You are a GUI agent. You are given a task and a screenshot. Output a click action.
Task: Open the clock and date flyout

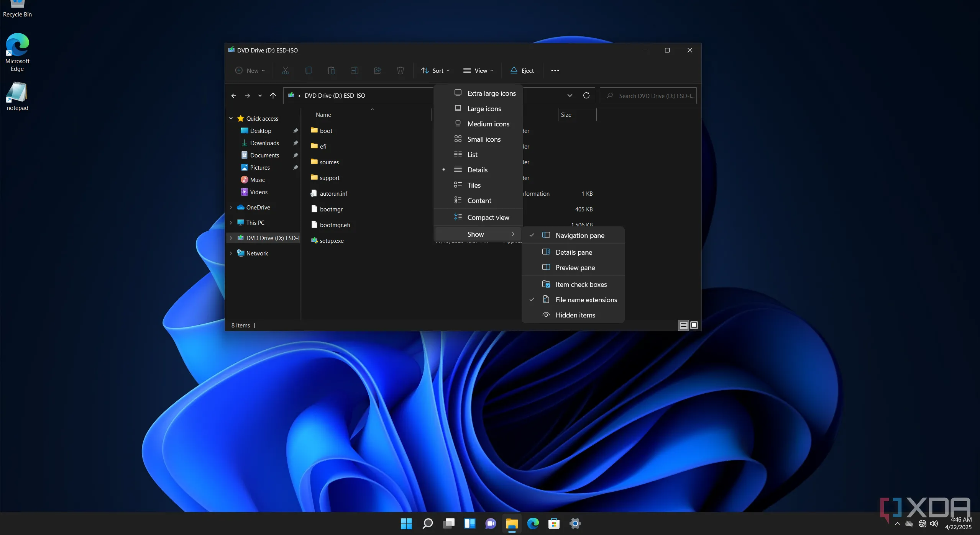(x=958, y=524)
